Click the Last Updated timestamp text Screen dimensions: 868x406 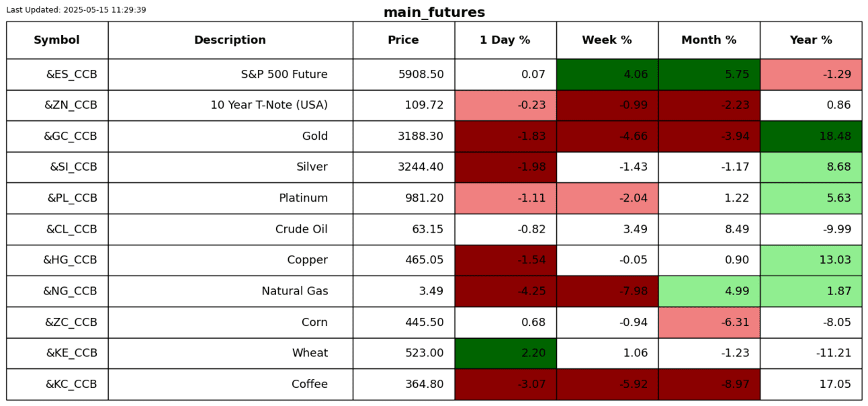[76, 10]
